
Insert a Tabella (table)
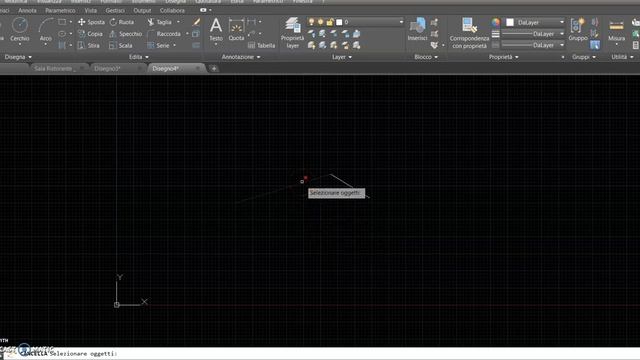261,45
